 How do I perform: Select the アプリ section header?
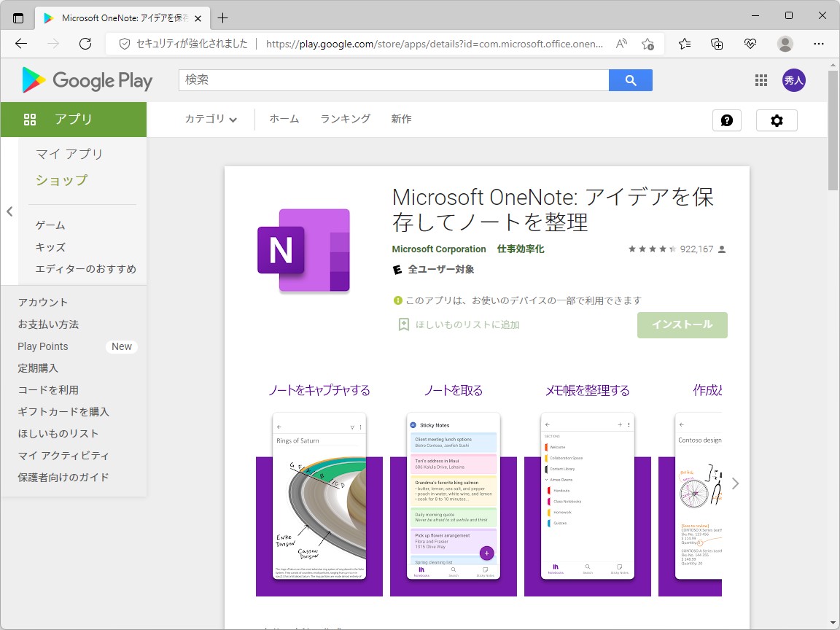coord(74,120)
